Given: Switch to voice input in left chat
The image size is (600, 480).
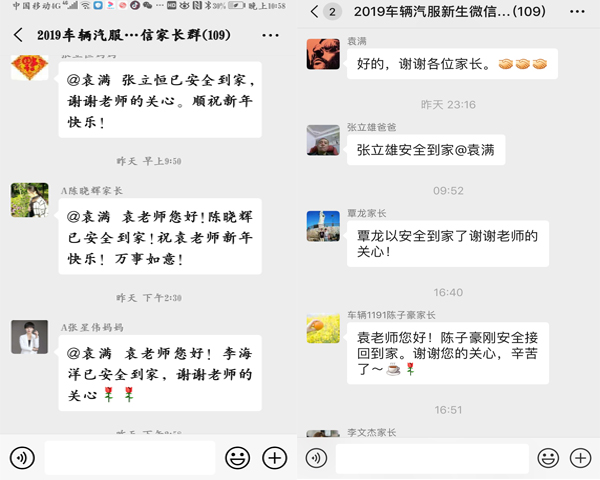Looking at the screenshot, I should click(22, 457).
